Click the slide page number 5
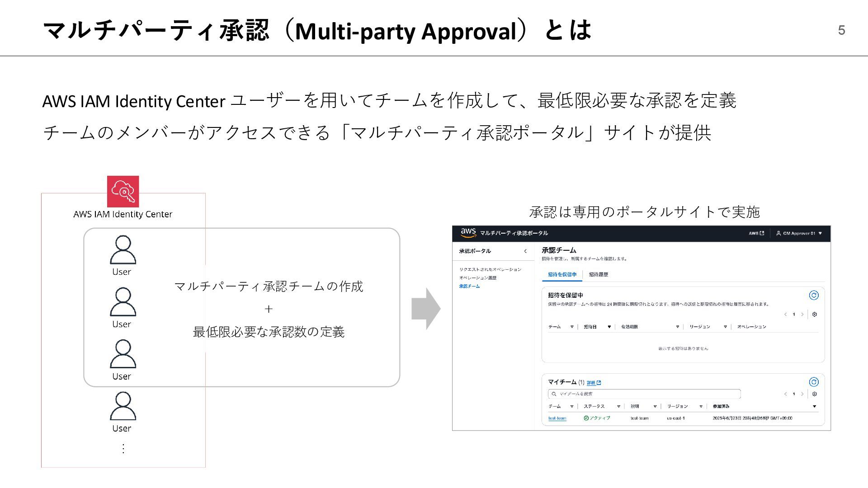Image resolution: width=868 pixels, height=488 pixels. click(841, 30)
